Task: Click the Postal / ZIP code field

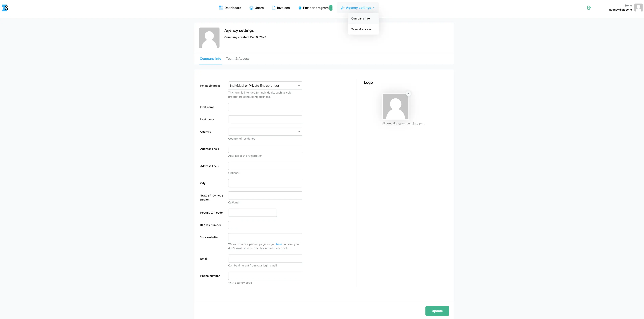Action: pyautogui.click(x=253, y=213)
